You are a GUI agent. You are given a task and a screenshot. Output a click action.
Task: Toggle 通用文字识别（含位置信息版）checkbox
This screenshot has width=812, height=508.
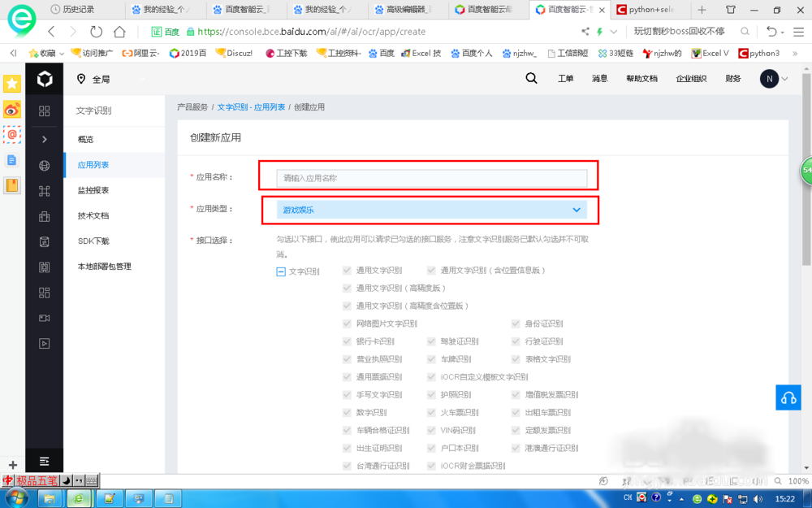[431, 270]
